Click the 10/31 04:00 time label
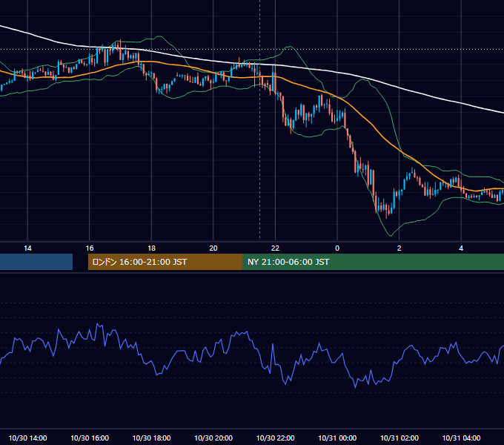The width and height of the screenshot is (504, 445). coord(461,438)
